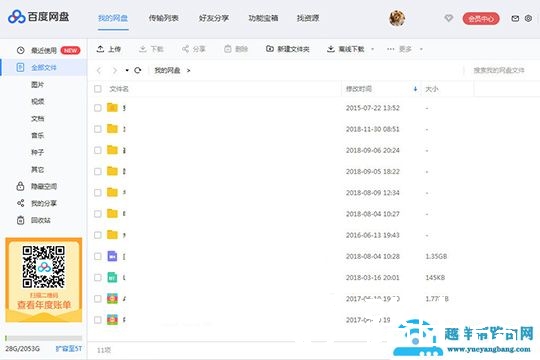Filter by 其它 category
Image resolution: width=540 pixels, height=360 pixels.
(x=38, y=169)
